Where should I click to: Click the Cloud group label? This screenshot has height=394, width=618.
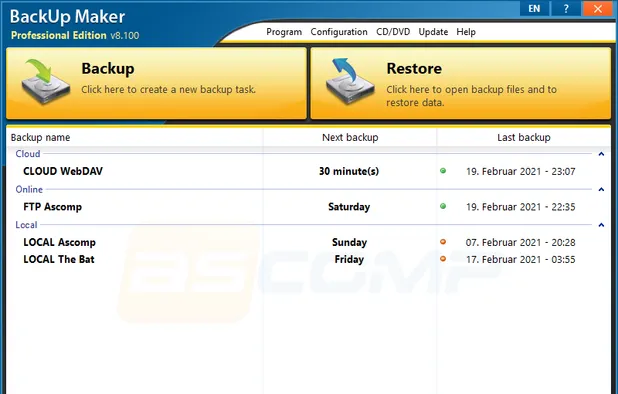[x=28, y=154]
